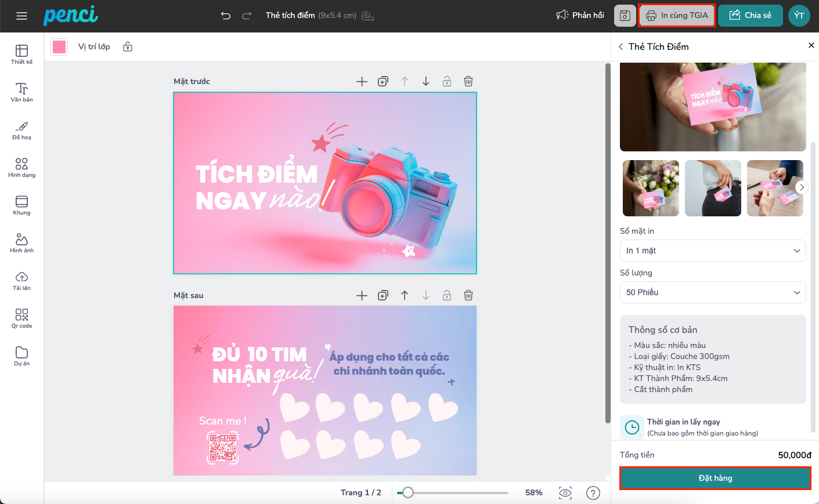This screenshot has height=504, width=819.
Task: Open the Đồ hoạ graphics panel
Action: click(21, 130)
